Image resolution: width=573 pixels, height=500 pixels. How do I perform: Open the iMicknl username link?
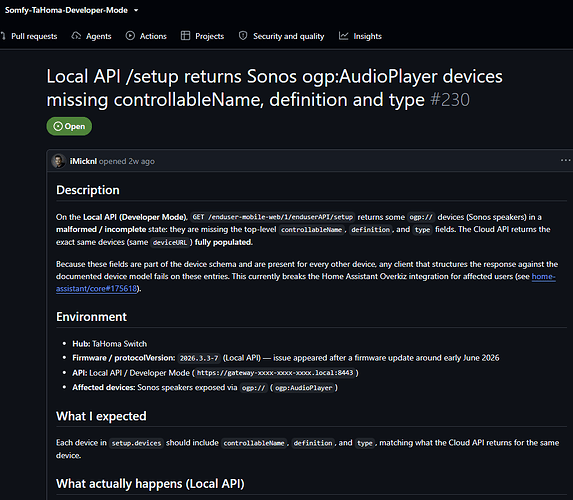(x=83, y=161)
